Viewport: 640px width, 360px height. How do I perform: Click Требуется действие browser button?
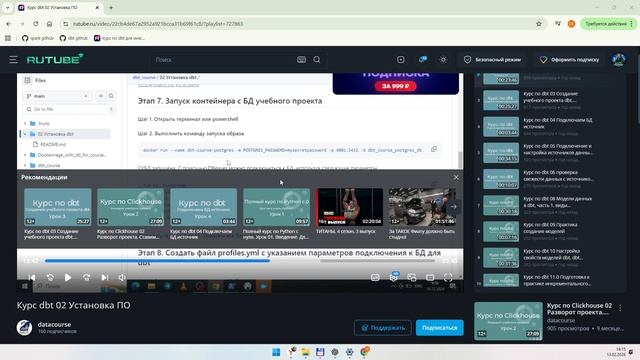(608, 24)
